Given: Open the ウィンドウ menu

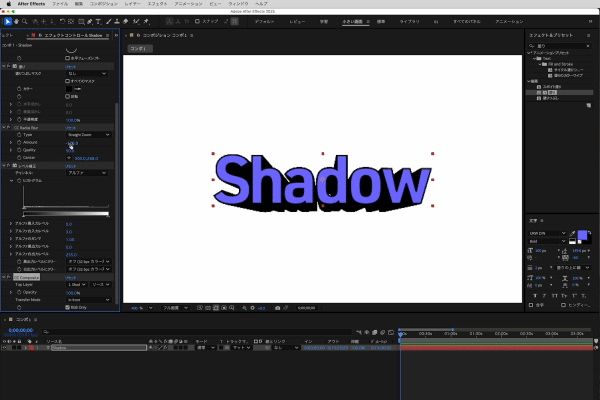Looking at the screenshot, I should click(238, 4).
